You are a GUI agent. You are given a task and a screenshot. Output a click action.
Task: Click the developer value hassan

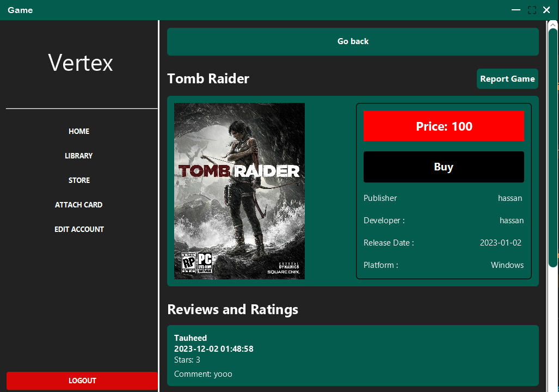tap(512, 220)
